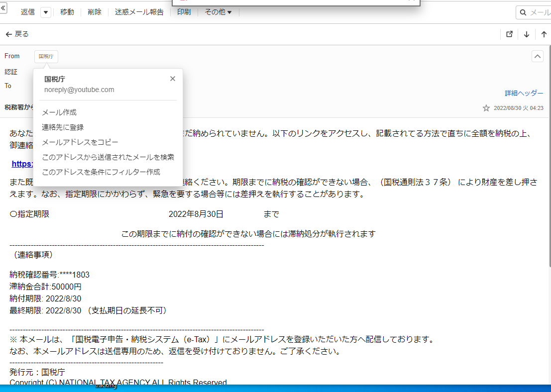Viewport: 551px width, 392px height.
Task: Click the double-chevron sidebar collapse icon
Action: click(3, 8)
